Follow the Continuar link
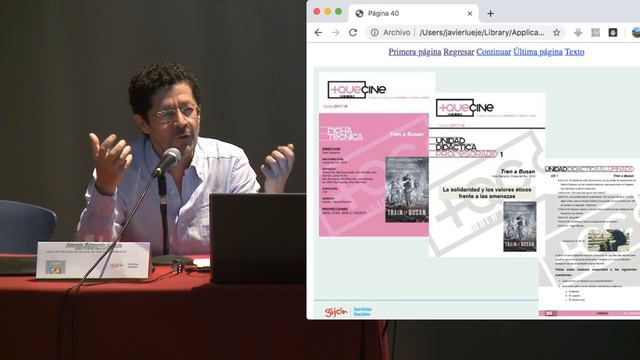 pos(493,52)
